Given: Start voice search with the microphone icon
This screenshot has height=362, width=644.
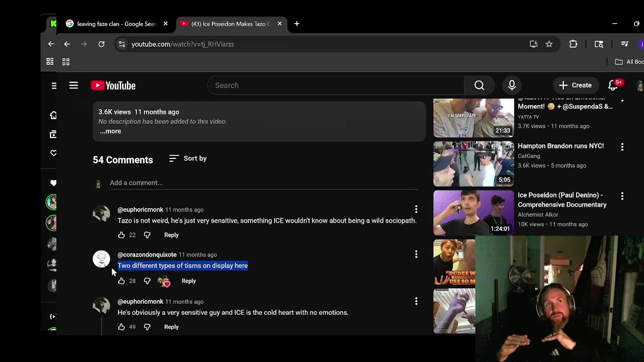Looking at the screenshot, I should [512, 85].
